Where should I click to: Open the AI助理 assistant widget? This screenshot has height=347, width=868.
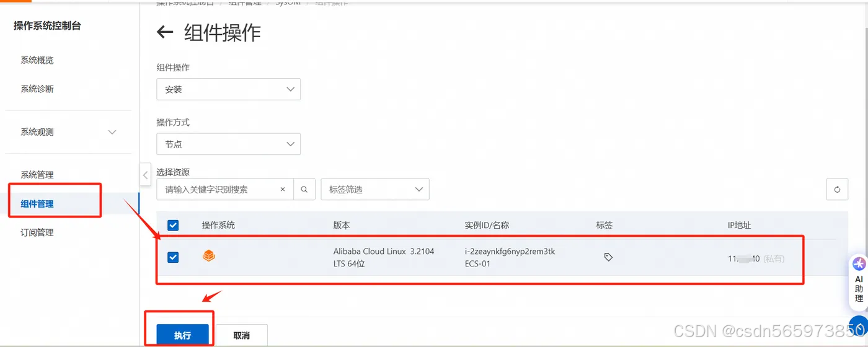click(x=859, y=282)
